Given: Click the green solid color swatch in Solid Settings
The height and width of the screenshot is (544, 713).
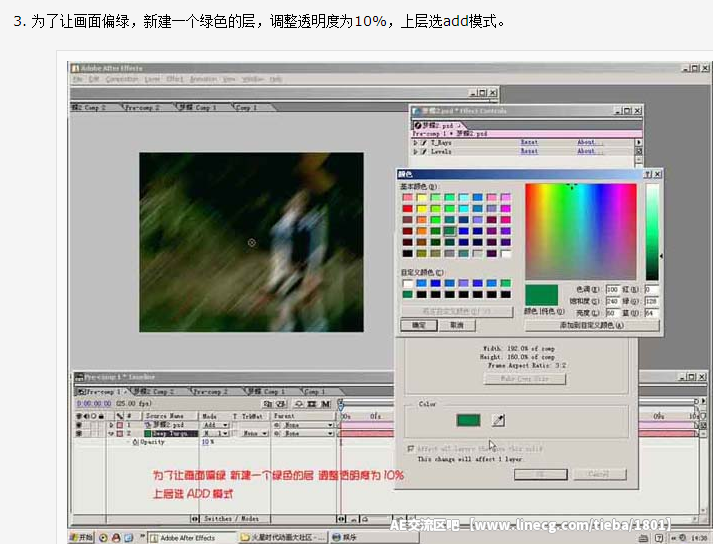Looking at the screenshot, I should click(468, 420).
